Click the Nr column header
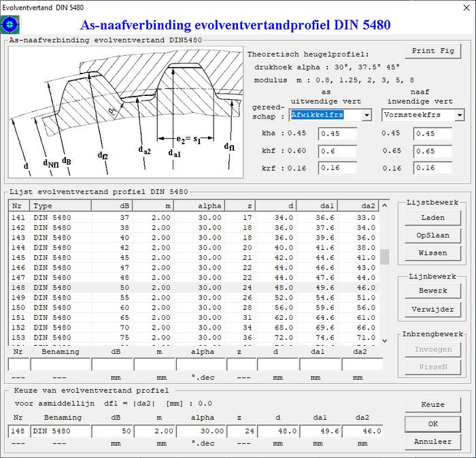The height and width of the screenshot is (458, 476). [x=19, y=206]
